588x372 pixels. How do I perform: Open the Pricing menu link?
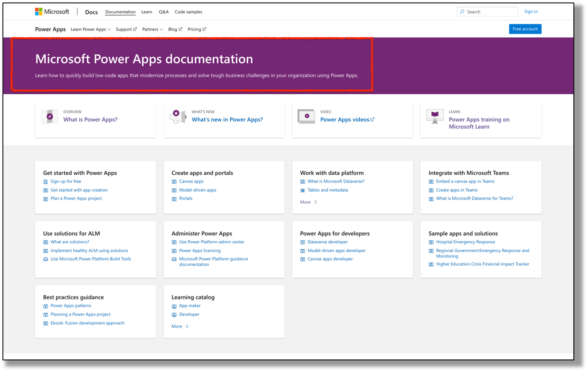197,29
